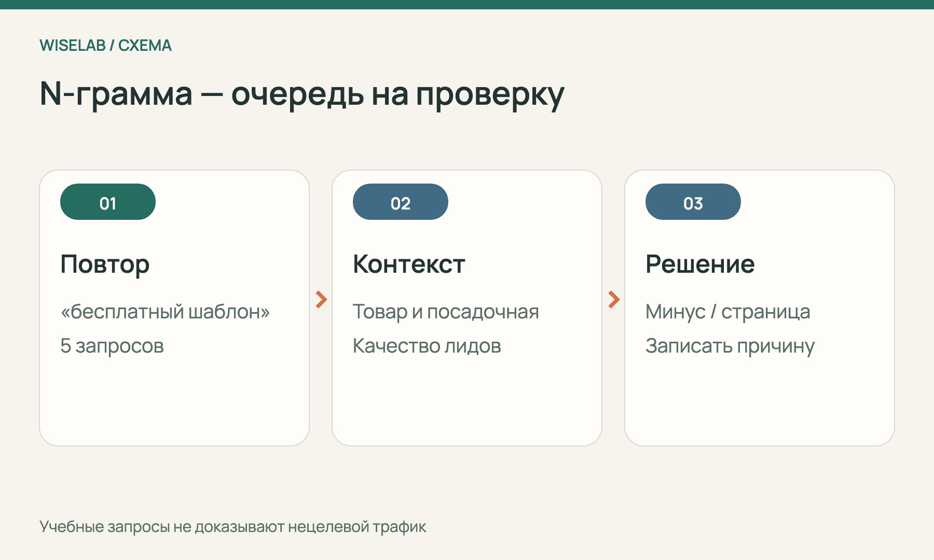Screen dimensions: 934x560
Task: Click the Минус / страница line
Action: click(727, 312)
